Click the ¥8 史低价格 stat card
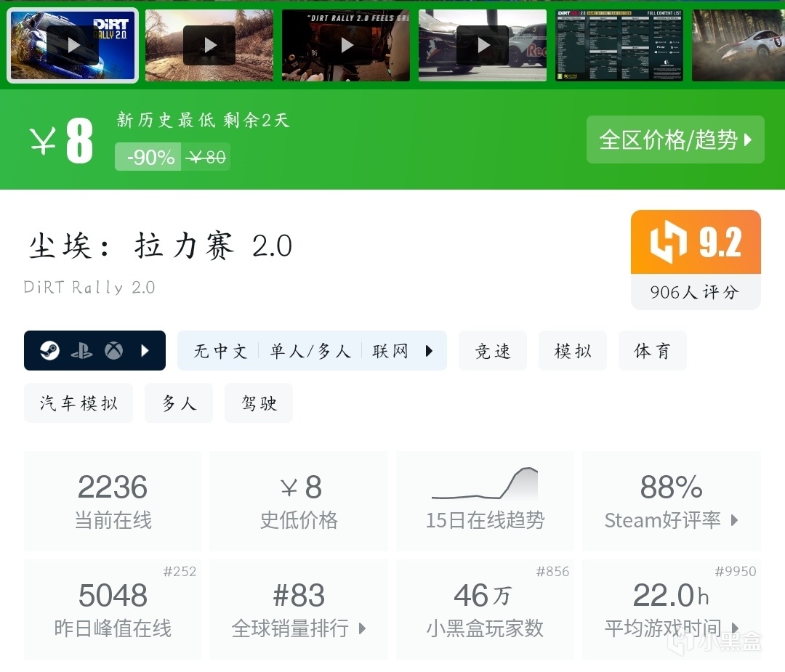 pos(299,501)
